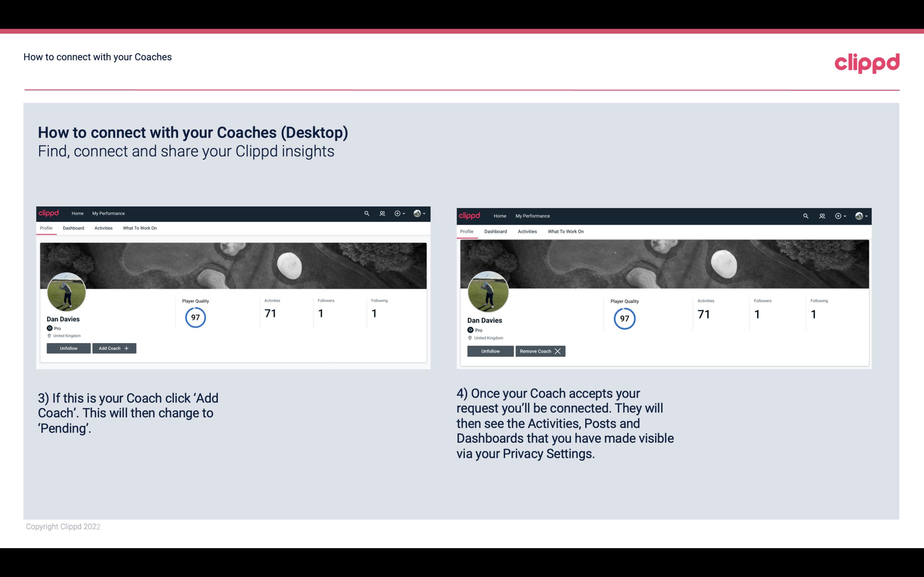This screenshot has height=577, width=924.
Task: Select the Dashboard tab on left panel
Action: (73, 228)
